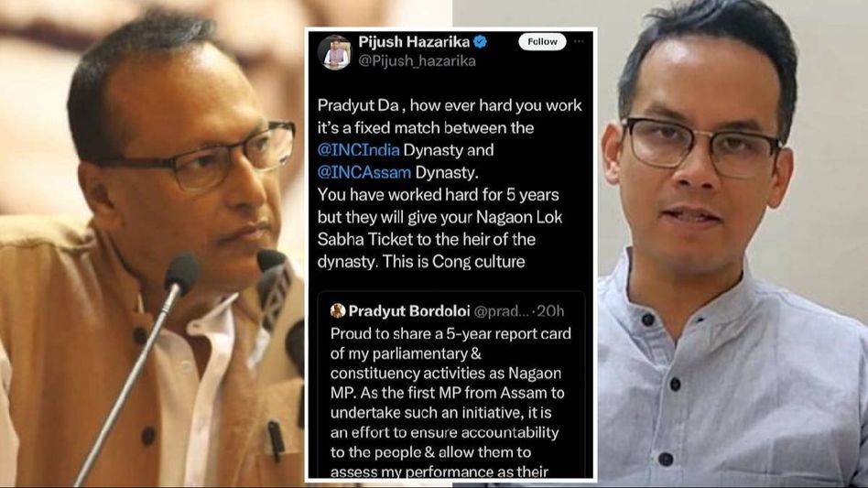Open the Pijush Hazarika display name
The height and width of the screenshot is (488, 868).
pyautogui.click(x=414, y=41)
